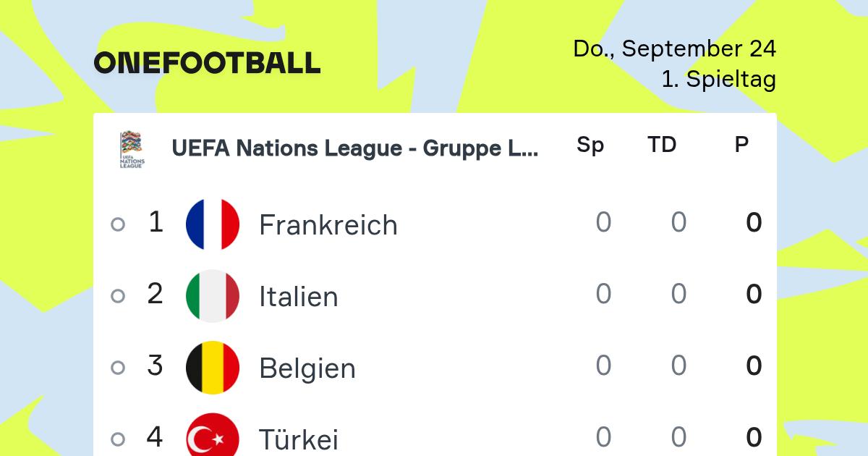Image resolution: width=868 pixels, height=456 pixels.
Task: Click the Sp column header
Action: tap(590, 145)
